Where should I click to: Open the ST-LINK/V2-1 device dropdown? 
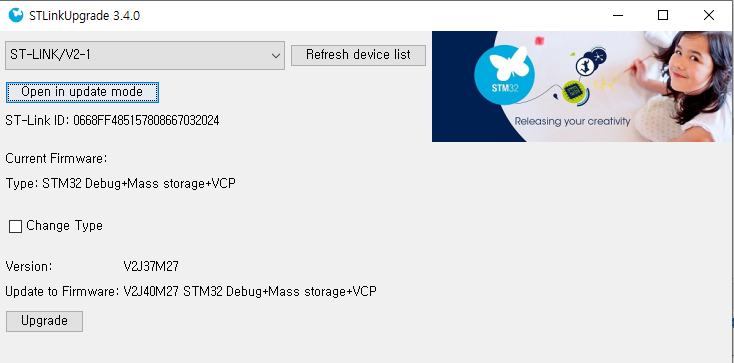pyautogui.click(x=145, y=55)
